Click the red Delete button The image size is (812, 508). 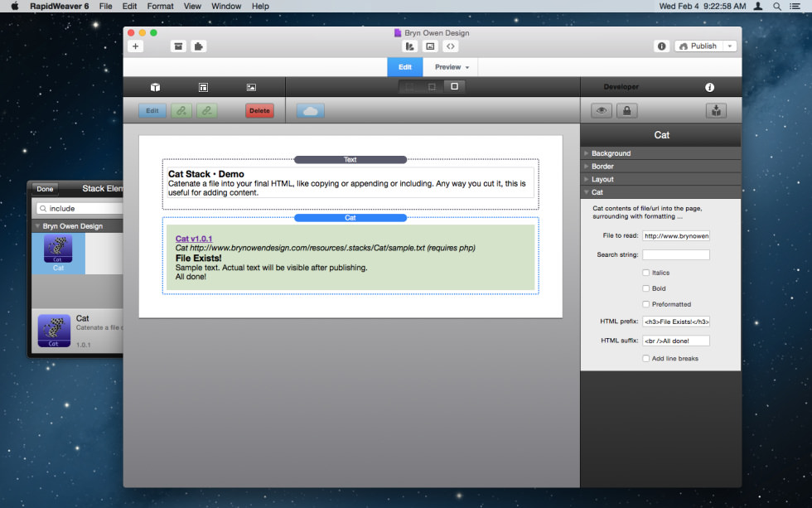[x=259, y=110]
